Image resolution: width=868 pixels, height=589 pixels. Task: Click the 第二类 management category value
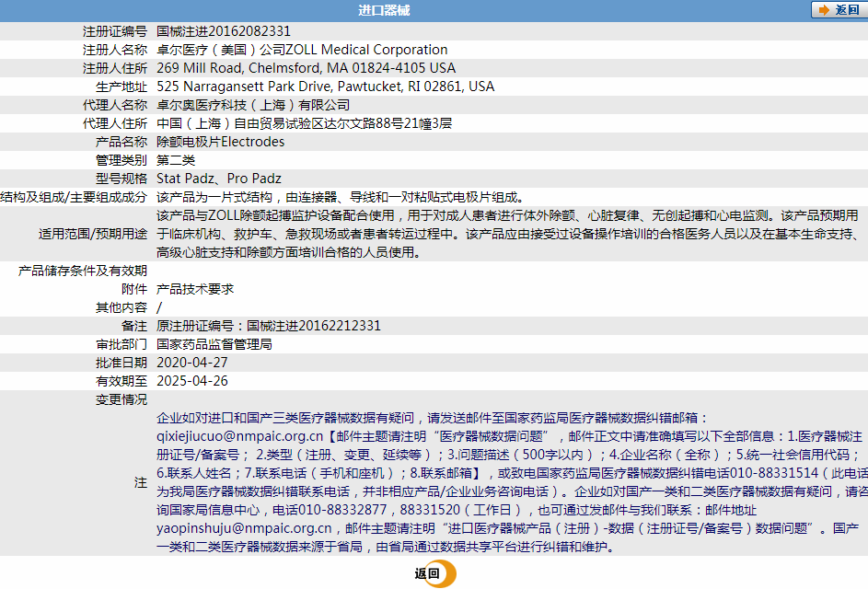pyautogui.click(x=176, y=160)
